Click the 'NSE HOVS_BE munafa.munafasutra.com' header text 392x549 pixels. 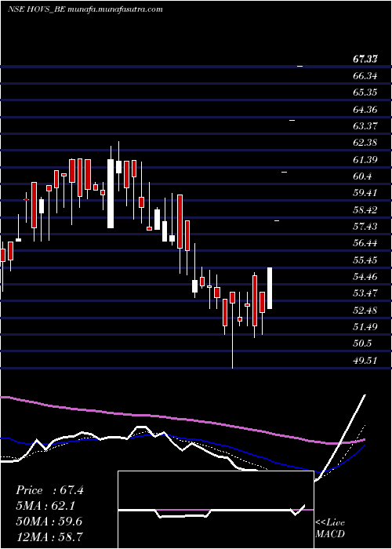click(85, 9)
